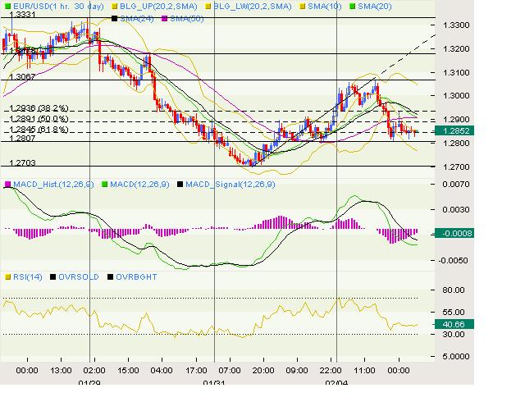
Task: Click the black SMA(24) legend square
Action: pos(115,19)
